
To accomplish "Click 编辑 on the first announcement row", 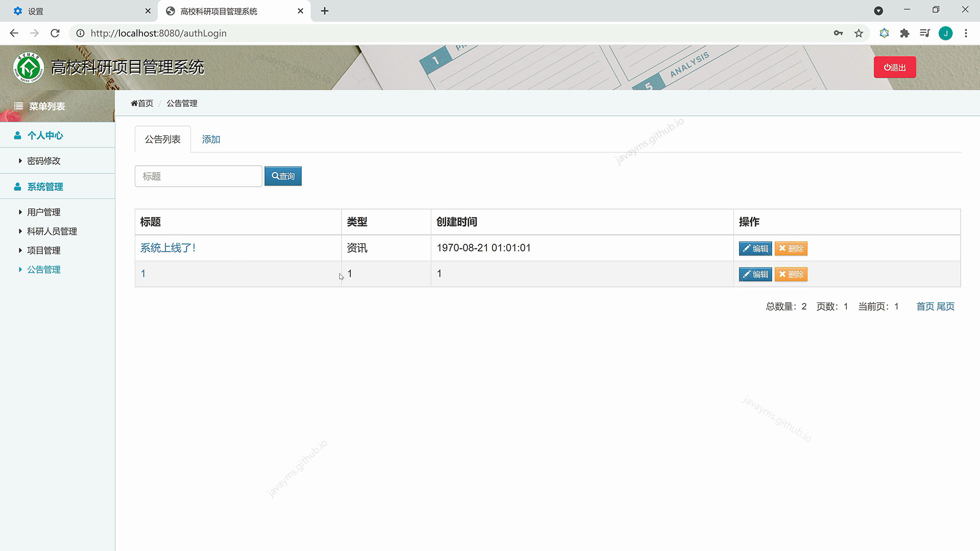I will [x=755, y=248].
